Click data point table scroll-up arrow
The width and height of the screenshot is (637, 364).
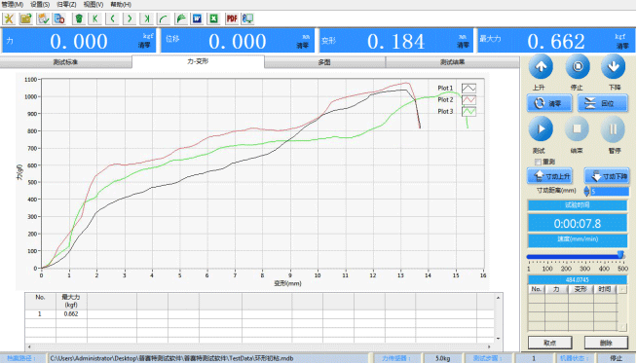click(622, 289)
